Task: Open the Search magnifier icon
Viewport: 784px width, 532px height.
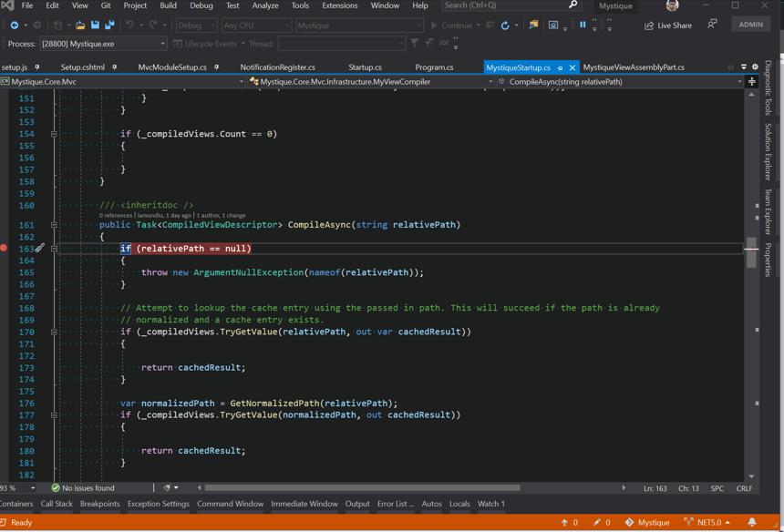Action: 573,5
